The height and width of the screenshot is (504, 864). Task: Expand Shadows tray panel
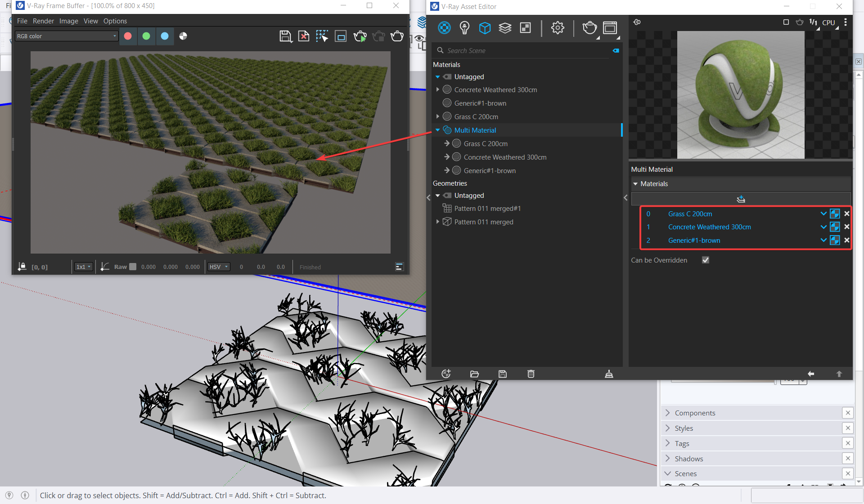[667, 459]
